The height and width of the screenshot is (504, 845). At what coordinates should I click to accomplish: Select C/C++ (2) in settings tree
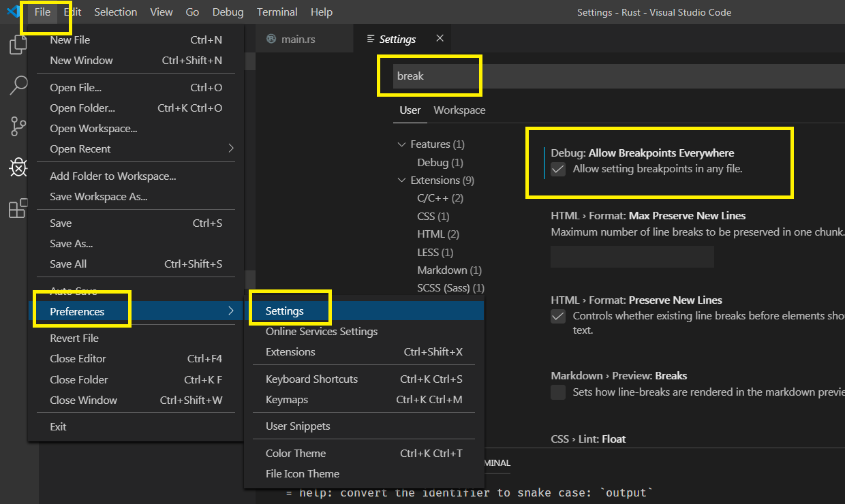440,198
